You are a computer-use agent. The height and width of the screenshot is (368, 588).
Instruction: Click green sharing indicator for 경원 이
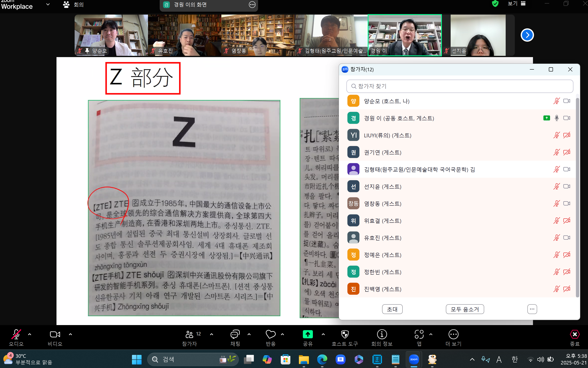[x=547, y=118]
